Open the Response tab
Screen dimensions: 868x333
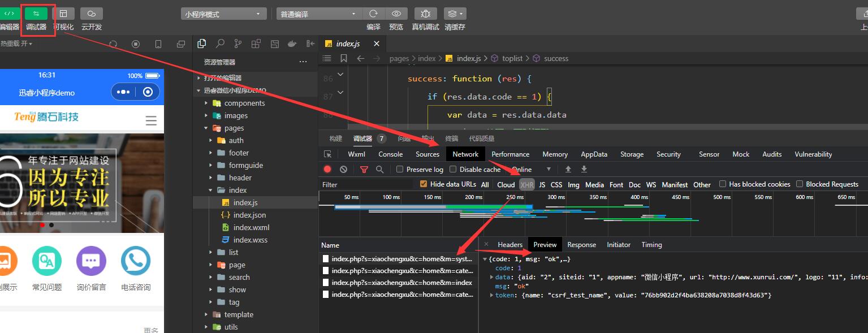[x=582, y=244]
